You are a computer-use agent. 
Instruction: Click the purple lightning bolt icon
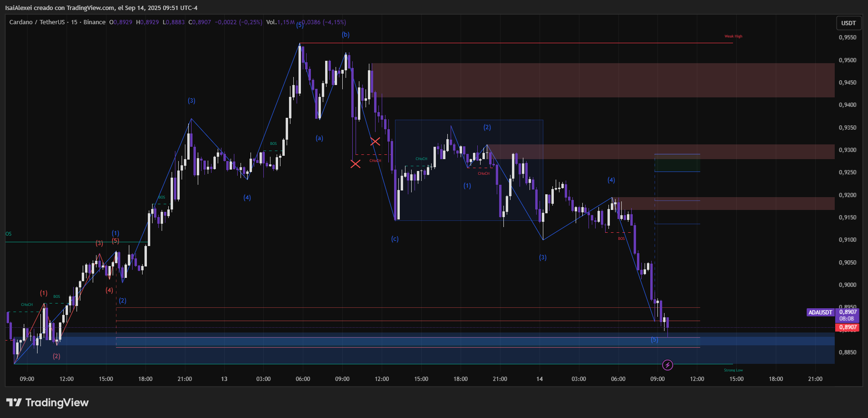(x=667, y=365)
